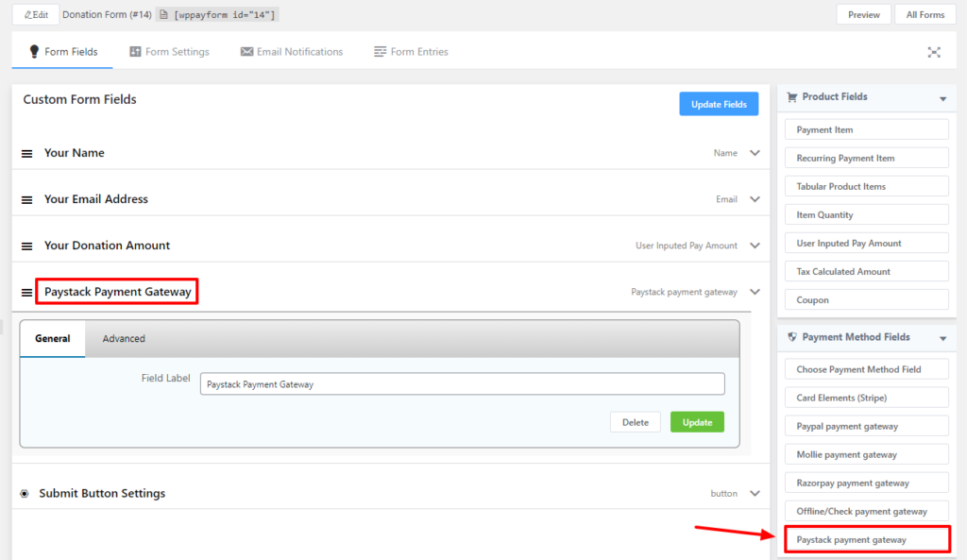Click the Field Label text input
The height and width of the screenshot is (560, 967).
pos(462,384)
